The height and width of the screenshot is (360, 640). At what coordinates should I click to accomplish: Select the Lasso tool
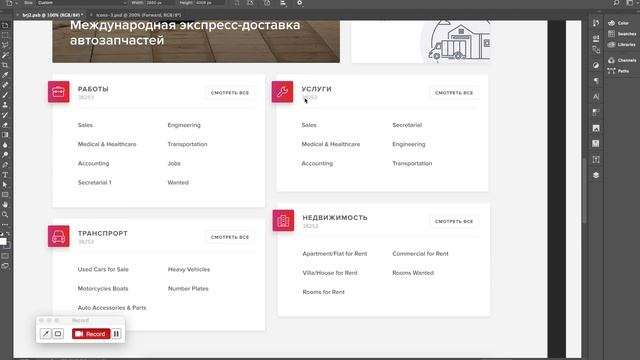coord(5,45)
